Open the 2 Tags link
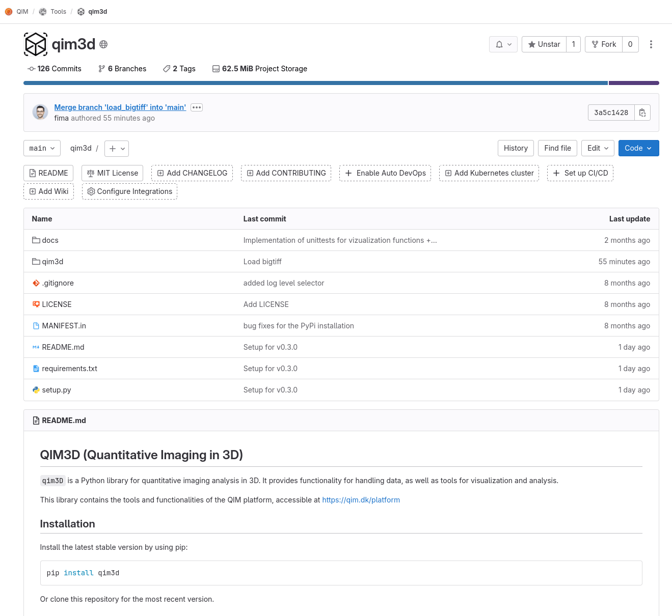This screenshot has height=616, width=672. tap(179, 69)
